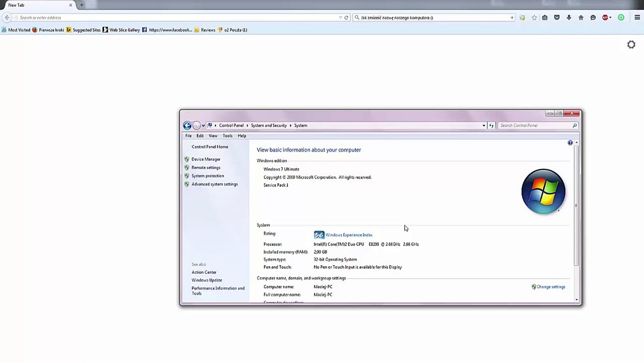Click the Windows Experience rating badge icon

319,235
